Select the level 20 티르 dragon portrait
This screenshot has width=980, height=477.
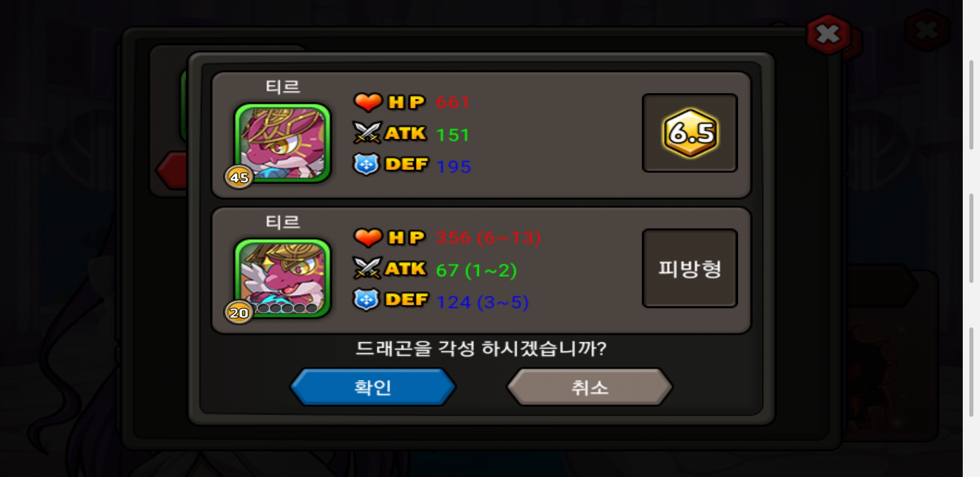point(283,278)
